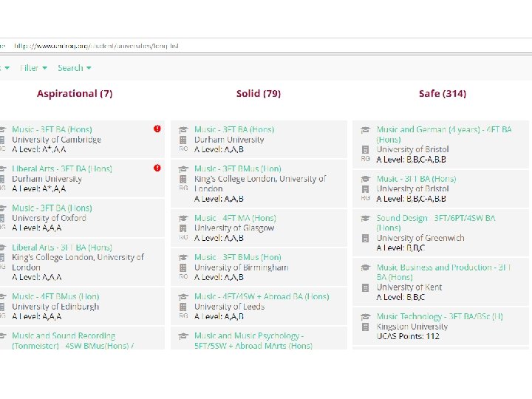532x399 pixels.
Task: Click graduation cap icon beside Bristol Music BA
Action: (366, 179)
